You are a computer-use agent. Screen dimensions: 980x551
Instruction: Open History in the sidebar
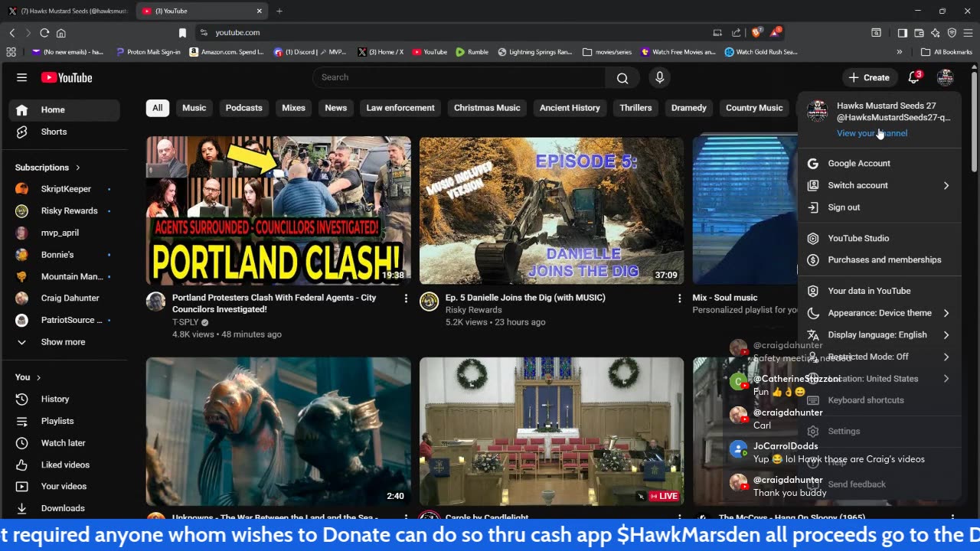tap(55, 399)
